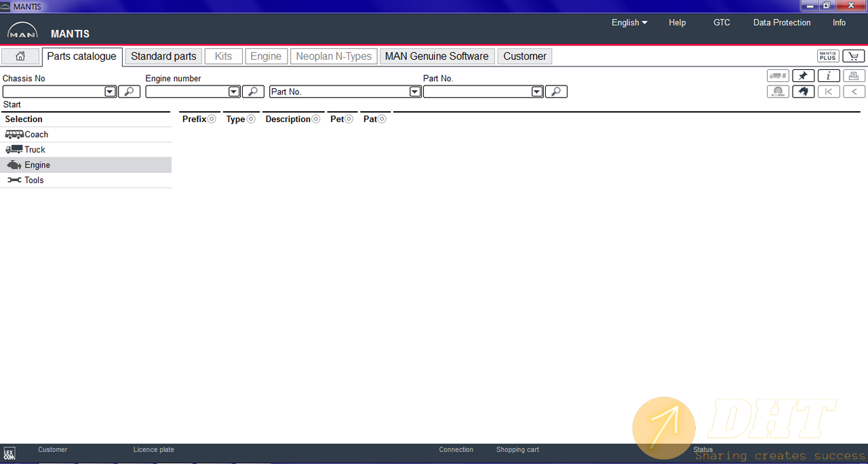Search by Engine number magnifier icon
The image size is (868, 464).
point(253,92)
